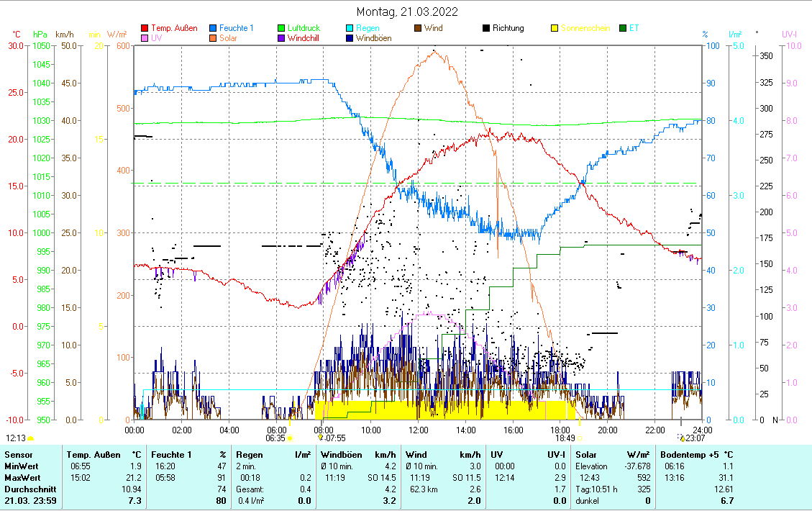Click the orange Solar legend swatch
The height and width of the screenshot is (511, 812).
(214, 39)
